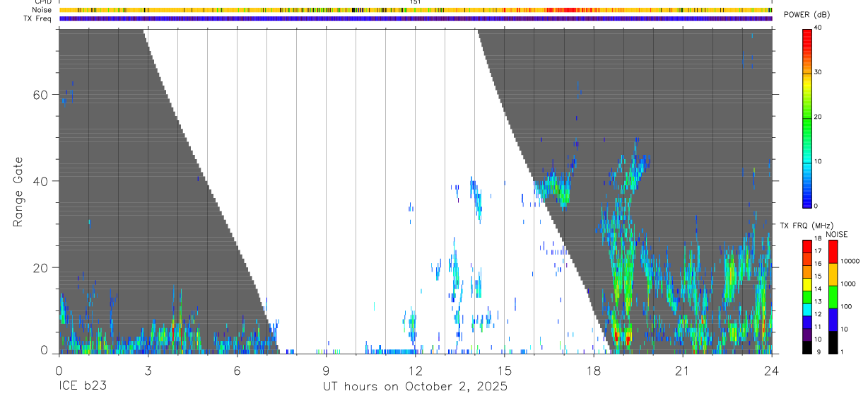Click the NOISE color legend bar
Image resolution: width=868 pixels, height=401 pixels.
tap(833, 296)
